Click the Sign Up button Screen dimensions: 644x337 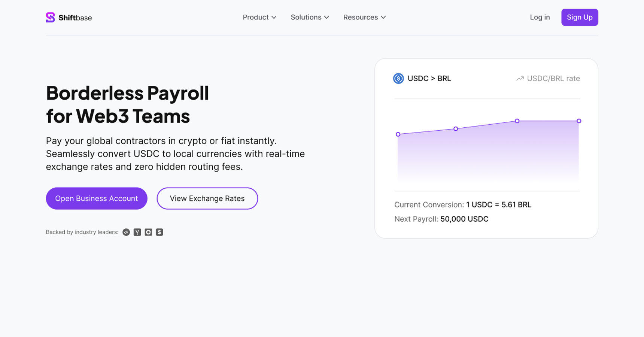(580, 17)
